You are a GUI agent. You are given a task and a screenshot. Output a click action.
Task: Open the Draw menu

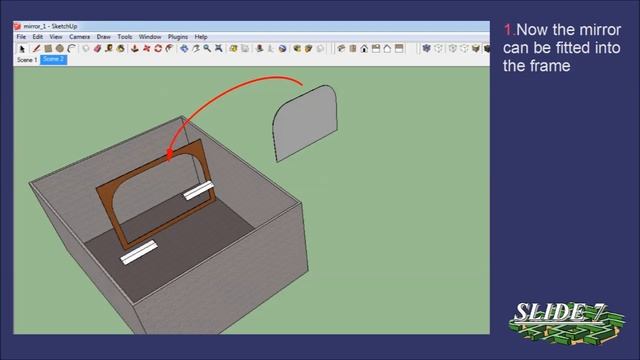103,37
